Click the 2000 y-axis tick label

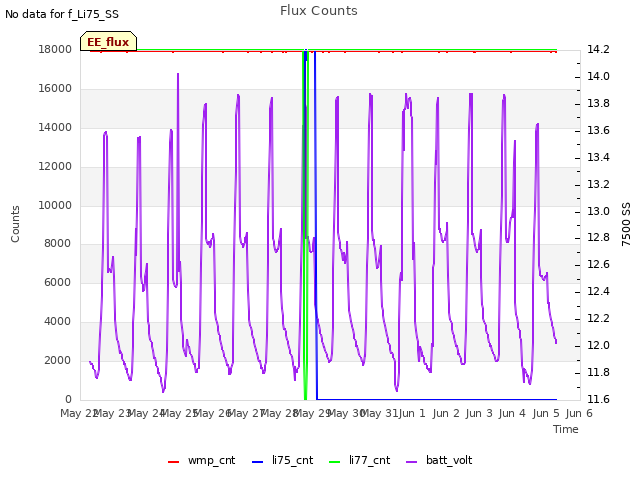(58, 360)
